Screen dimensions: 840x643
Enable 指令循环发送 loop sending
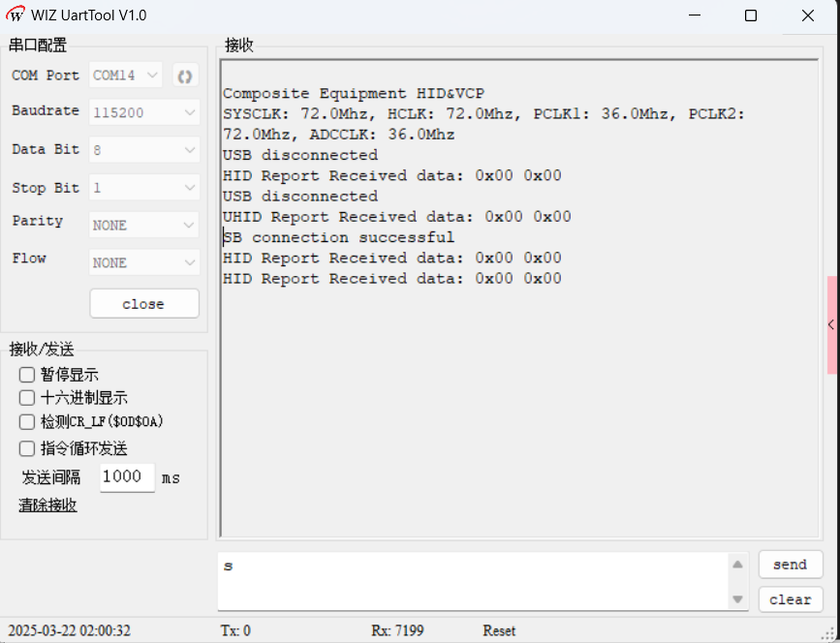click(27, 448)
